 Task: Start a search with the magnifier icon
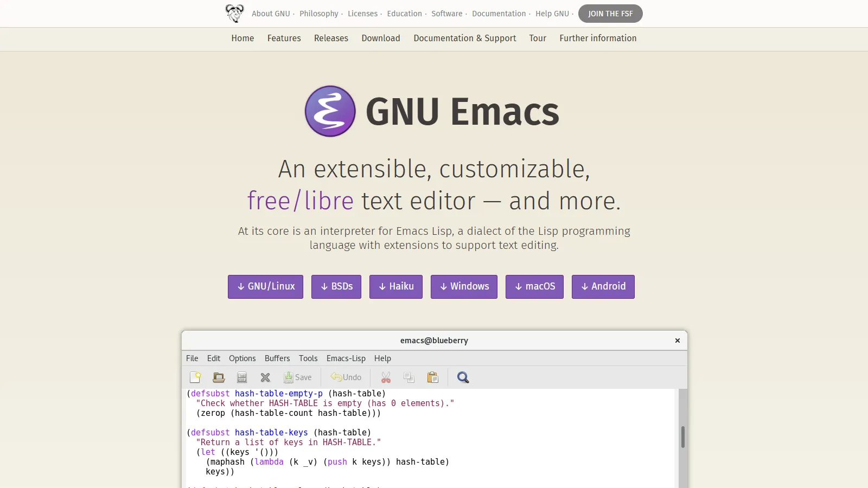[462, 377]
